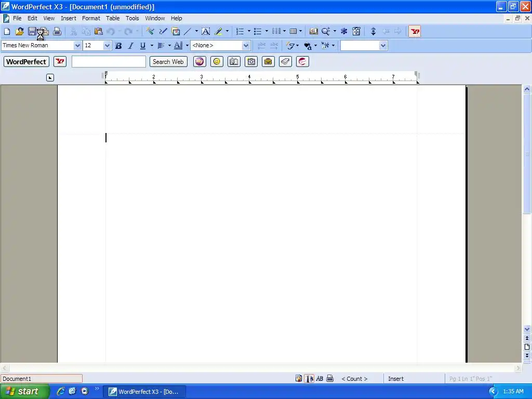
Task: Open the File menu
Action: 17,18
